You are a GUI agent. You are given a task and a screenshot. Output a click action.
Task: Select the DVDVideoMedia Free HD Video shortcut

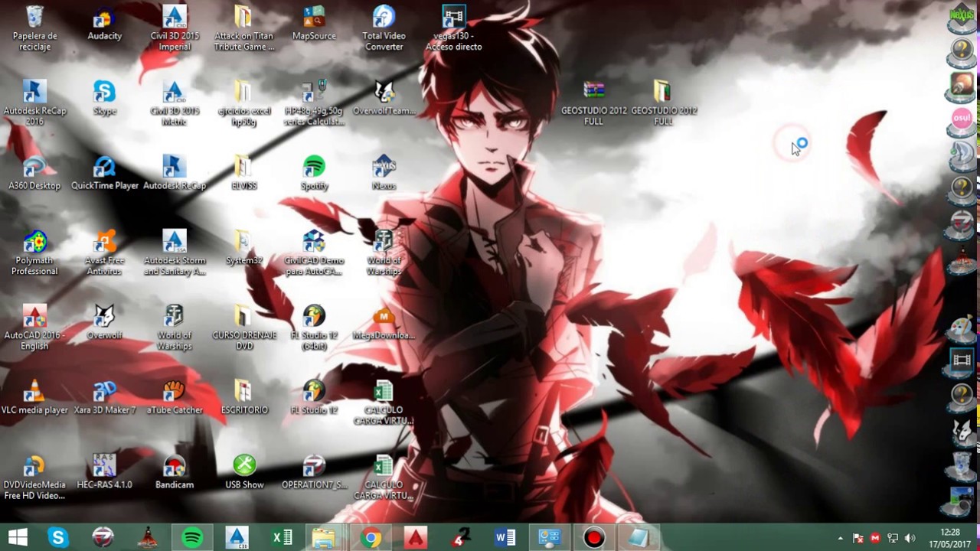(34, 478)
